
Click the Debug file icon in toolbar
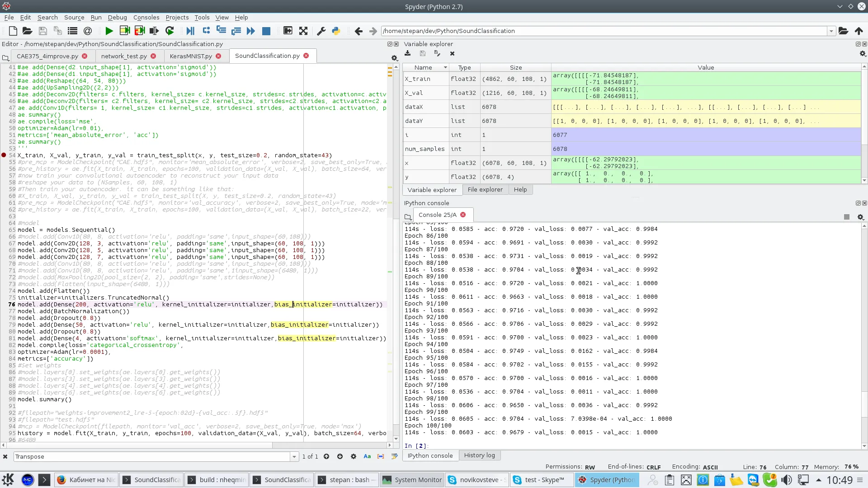click(x=190, y=31)
